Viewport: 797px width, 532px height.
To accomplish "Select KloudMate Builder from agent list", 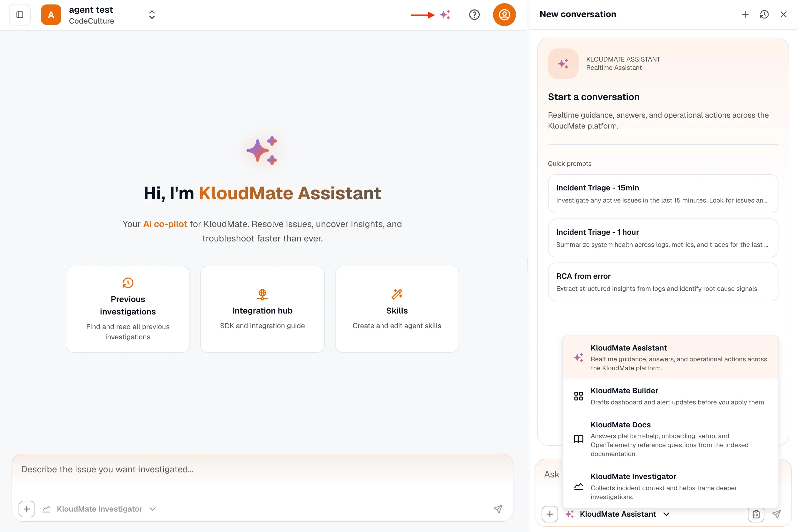I will click(670, 396).
